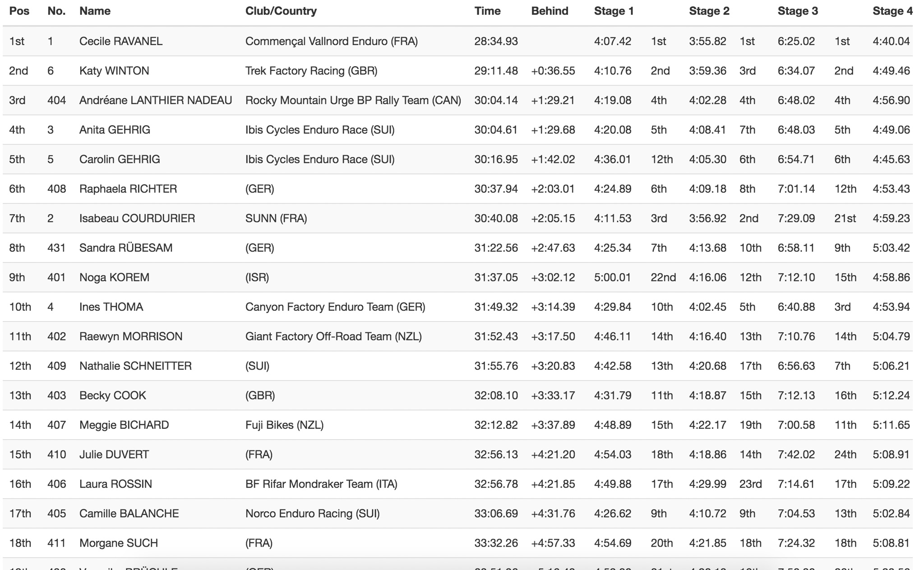Click the Club/Country column header

click(281, 11)
